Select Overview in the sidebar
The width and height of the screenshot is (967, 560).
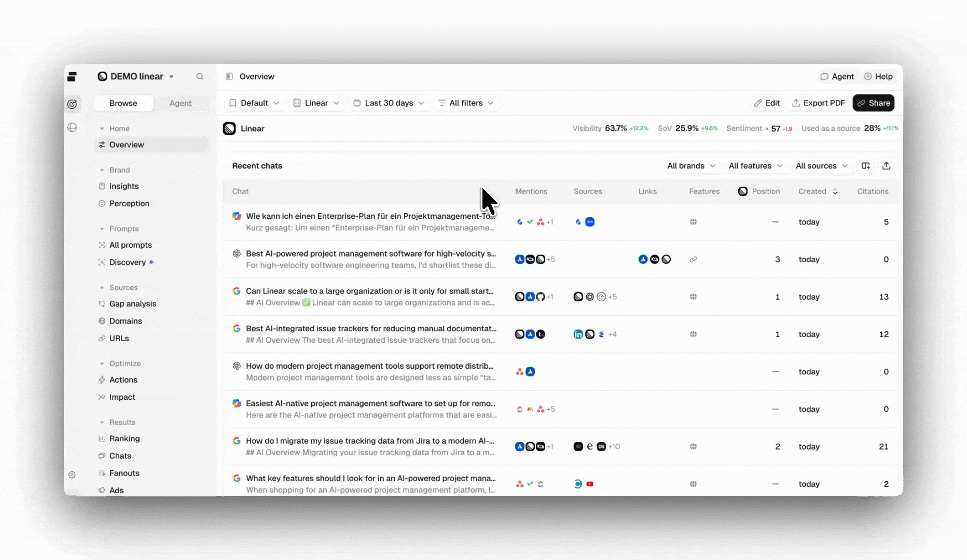click(151, 145)
